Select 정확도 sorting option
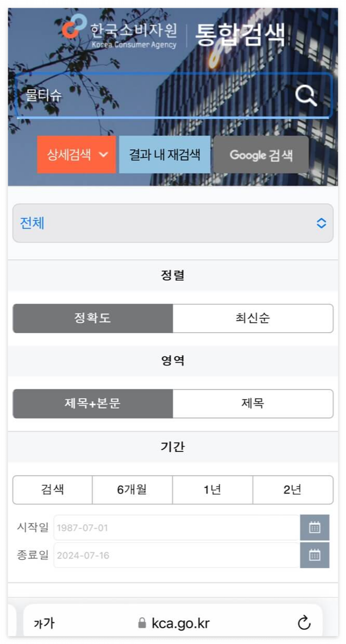The image size is (346, 644). tap(93, 318)
